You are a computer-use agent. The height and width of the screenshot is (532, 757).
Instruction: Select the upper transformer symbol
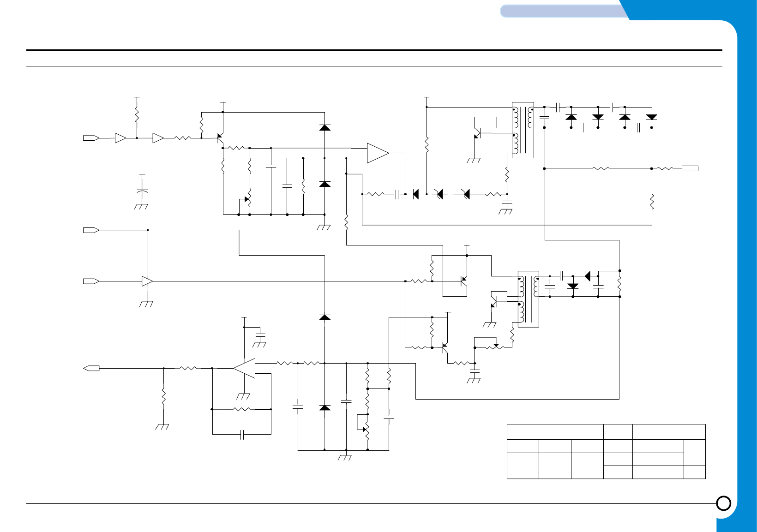click(523, 130)
